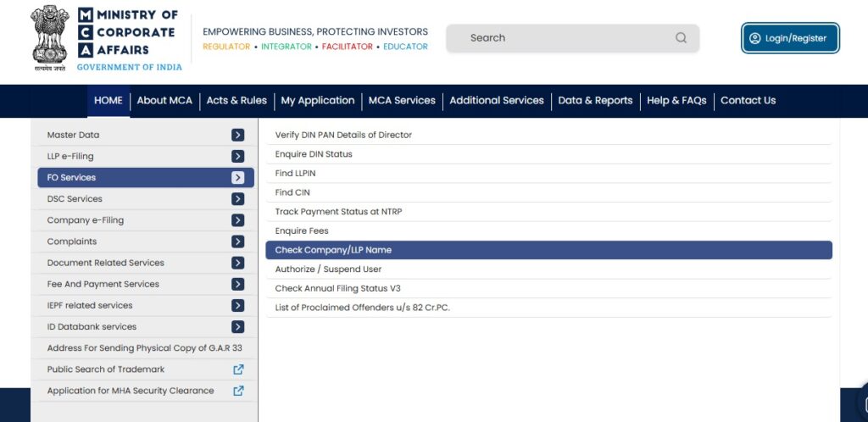Expand ID Databank services arrow
This screenshot has width=868, height=422.
[x=238, y=327]
